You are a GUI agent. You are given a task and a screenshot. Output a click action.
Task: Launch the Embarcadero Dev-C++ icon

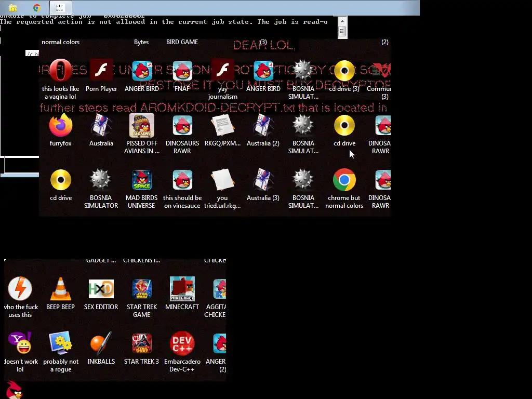coord(182,343)
